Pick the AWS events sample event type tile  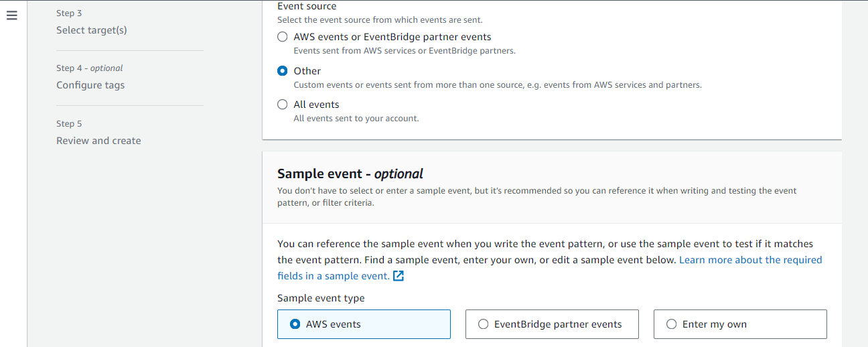click(364, 324)
